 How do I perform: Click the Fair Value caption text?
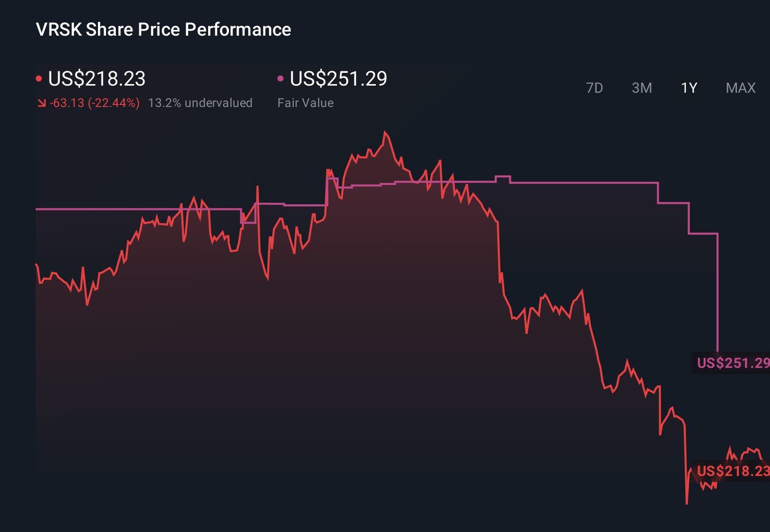pyautogui.click(x=305, y=102)
